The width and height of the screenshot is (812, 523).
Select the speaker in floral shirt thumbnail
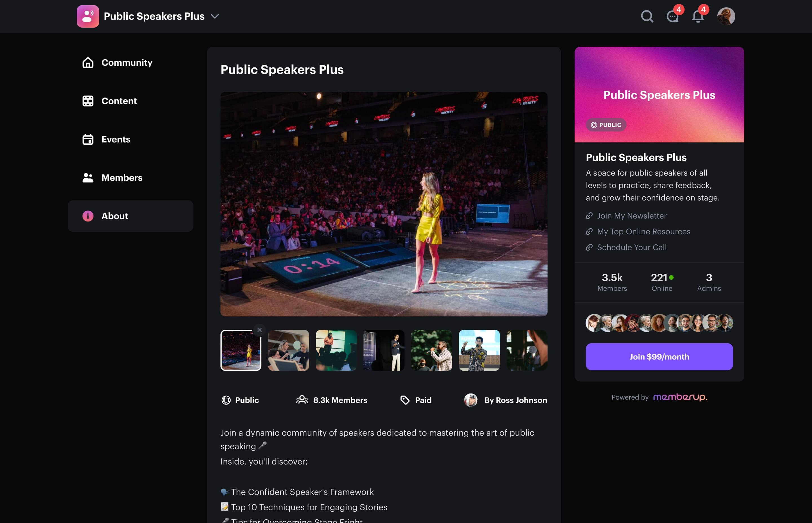[479, 350]
